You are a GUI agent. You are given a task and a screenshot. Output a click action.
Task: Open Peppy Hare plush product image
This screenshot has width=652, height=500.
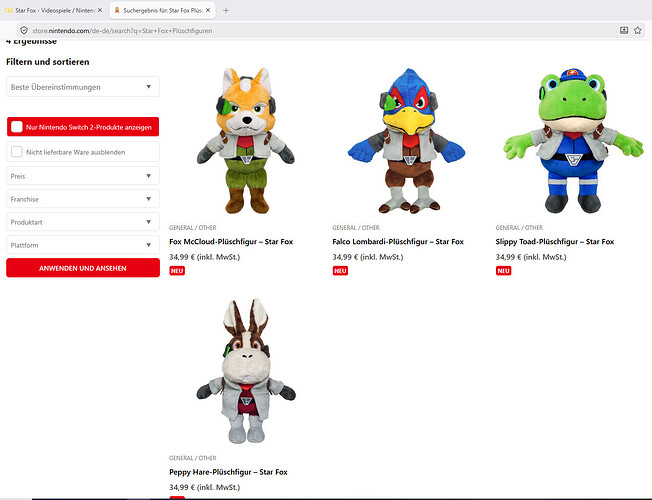pos(246,371)
